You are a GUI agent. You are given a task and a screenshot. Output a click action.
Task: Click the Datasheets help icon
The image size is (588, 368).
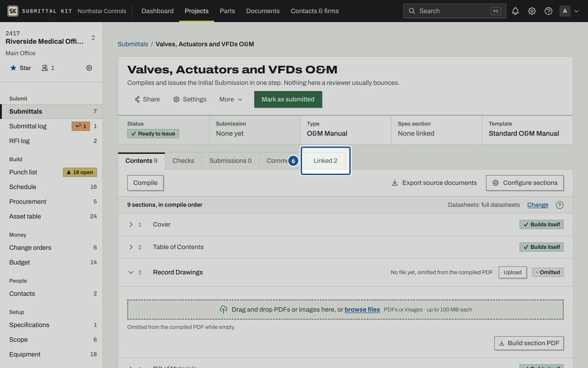point(559,205)
